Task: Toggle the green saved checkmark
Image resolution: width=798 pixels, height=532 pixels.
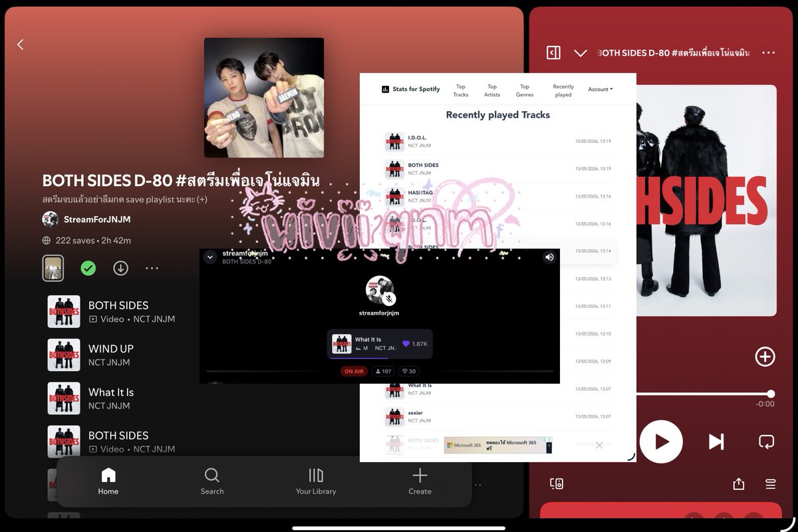Action: coord(88,268)
